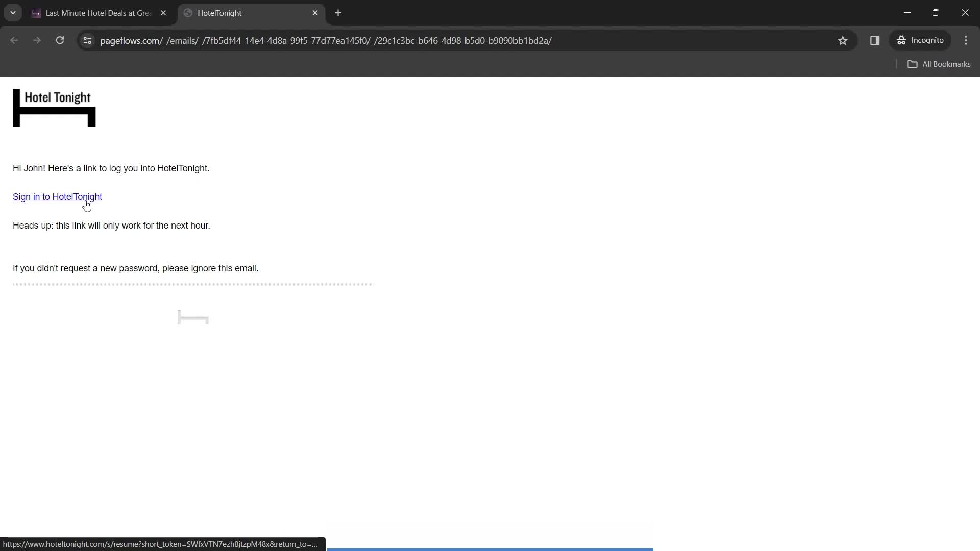This screenshot has width=980, height=551.
Task: Click the HotelTonight logo icon
Action: (54, 108)
